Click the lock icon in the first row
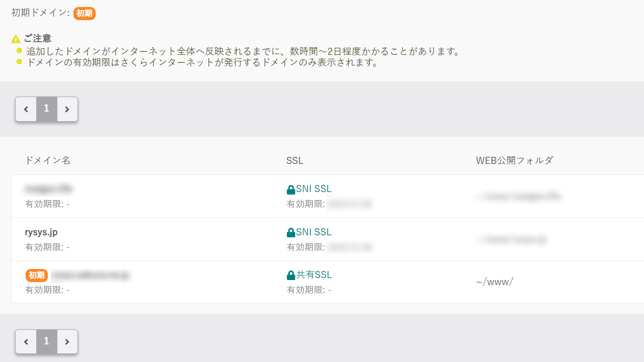Image resolution: width=644 pixels, height=362 pixels. [x=291, y=190]
